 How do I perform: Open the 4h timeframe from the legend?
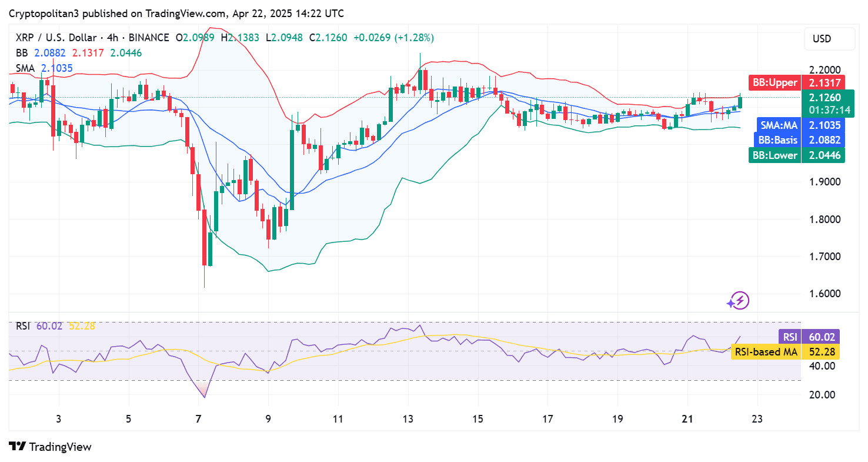click(x=115, y=37)
